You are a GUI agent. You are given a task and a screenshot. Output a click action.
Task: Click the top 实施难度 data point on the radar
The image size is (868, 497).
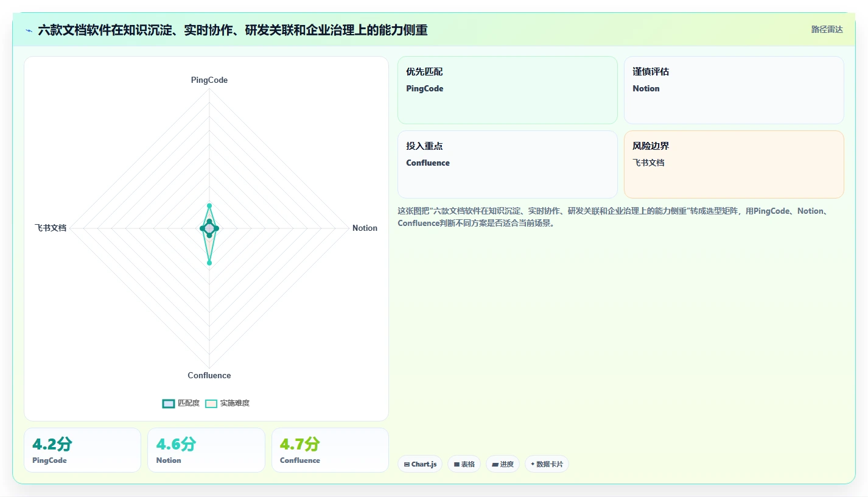(209, 206)
